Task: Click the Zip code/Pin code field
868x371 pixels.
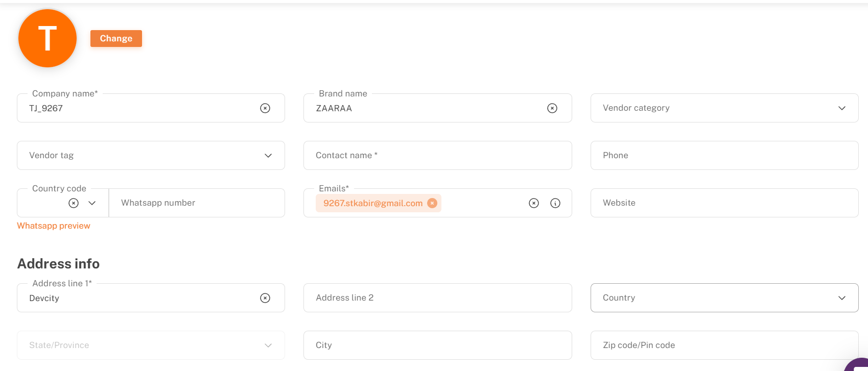Action: point(724,345)
